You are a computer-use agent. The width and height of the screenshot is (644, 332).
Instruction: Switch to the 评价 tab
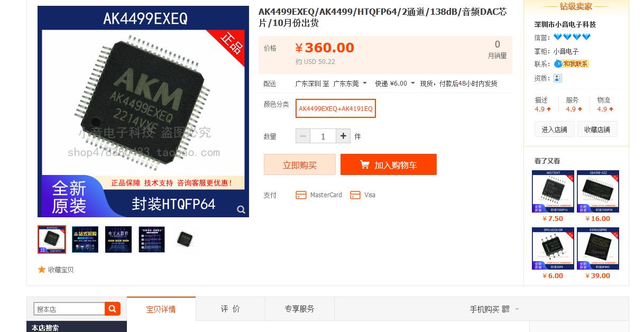[230, 309]
